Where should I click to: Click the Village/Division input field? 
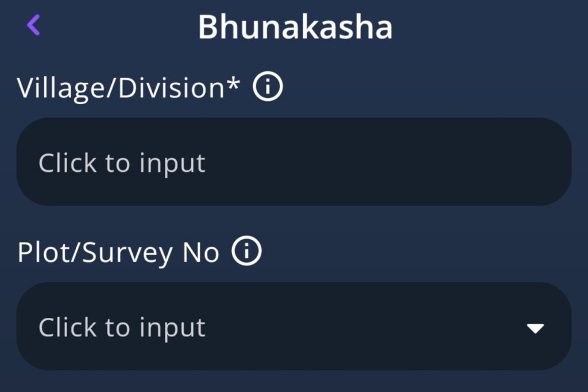(293, 162)
